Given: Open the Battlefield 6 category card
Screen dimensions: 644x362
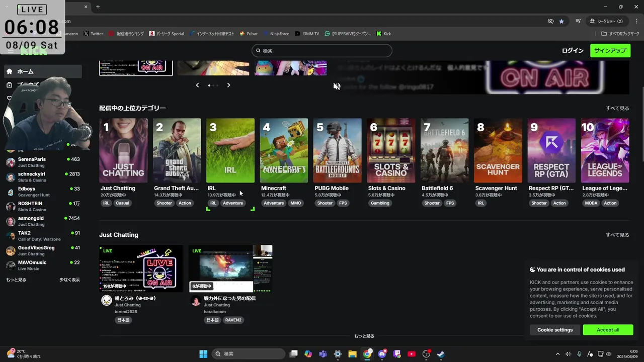Looking at the screenshot, I should point(445,151).
